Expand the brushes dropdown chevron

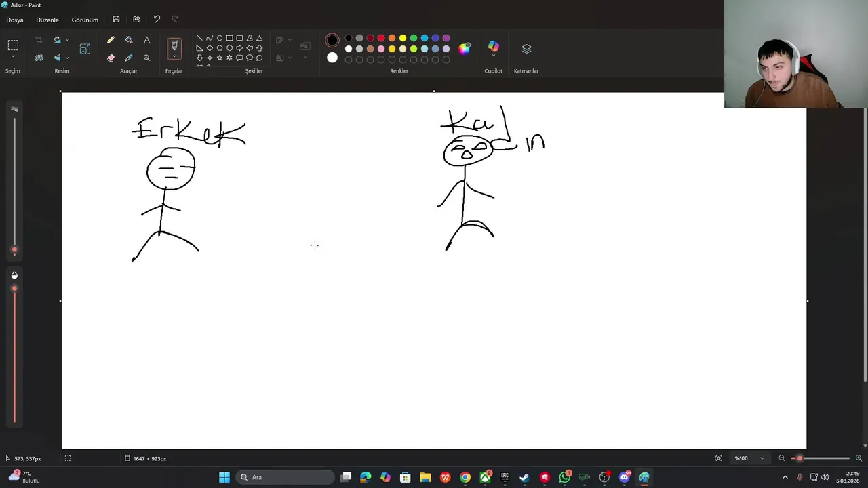click(174, 56)
